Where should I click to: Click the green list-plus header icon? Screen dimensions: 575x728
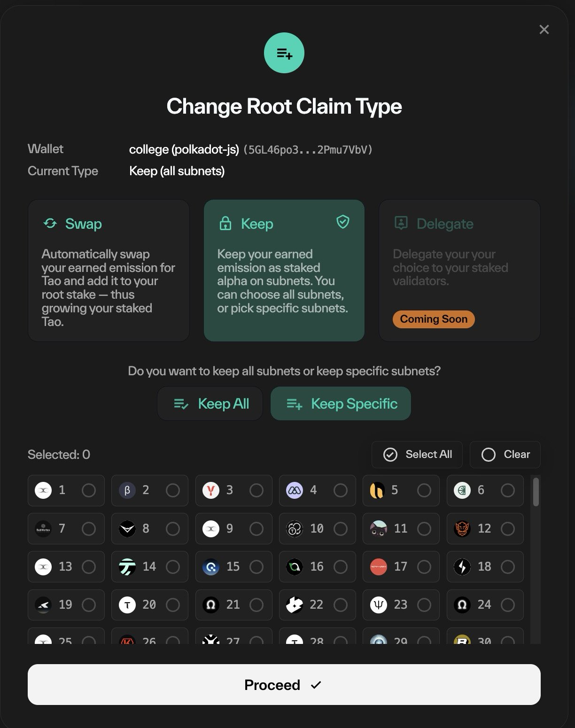tap(284, 53)
